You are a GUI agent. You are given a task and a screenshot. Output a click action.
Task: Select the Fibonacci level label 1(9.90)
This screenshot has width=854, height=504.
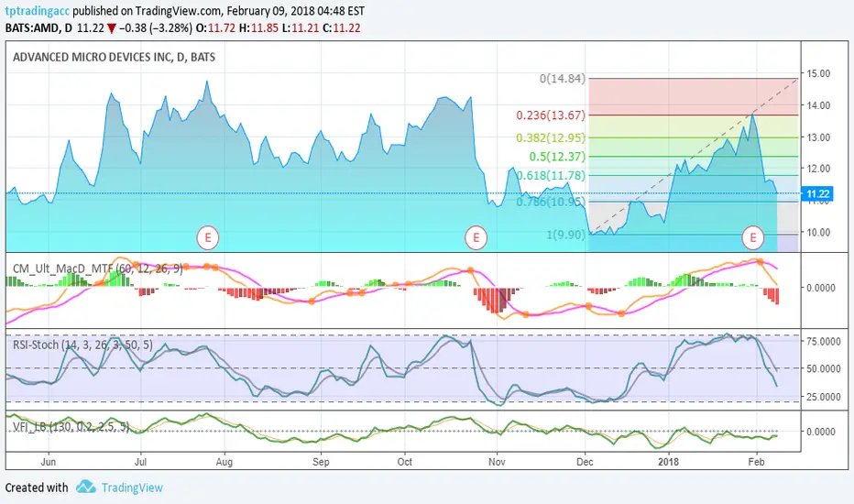(x=566, y=235)
